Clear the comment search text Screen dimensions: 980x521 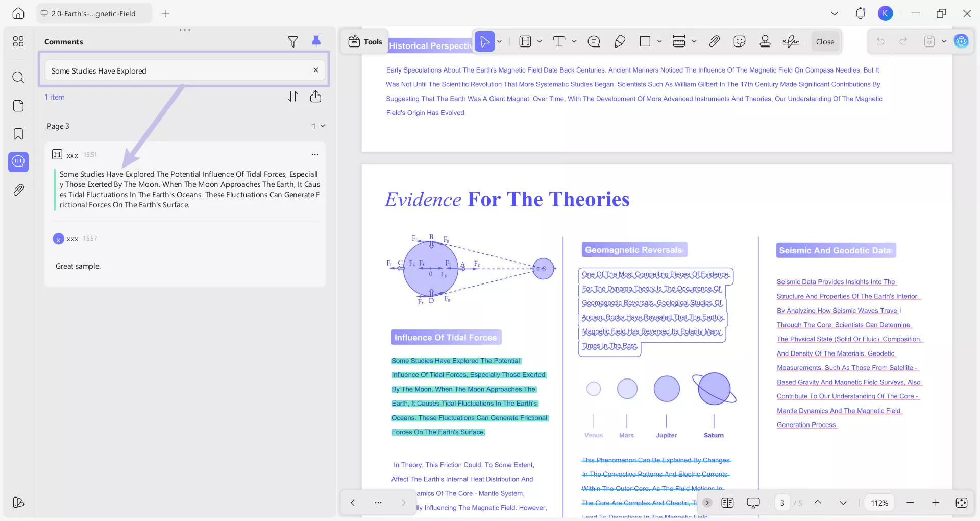pyautogui.click(x=315, y=70)
